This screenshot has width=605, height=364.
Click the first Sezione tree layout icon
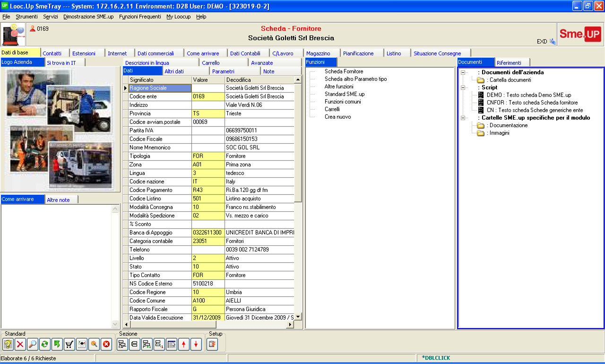122,345
